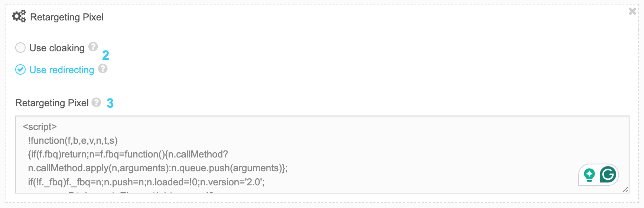The image size is (644, 208).
Task: Click the Retargeting Pixel field label
Action: point(52,103)
